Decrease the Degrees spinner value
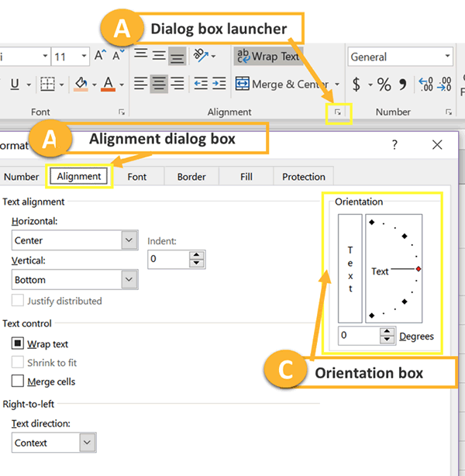 click(387, 340)
